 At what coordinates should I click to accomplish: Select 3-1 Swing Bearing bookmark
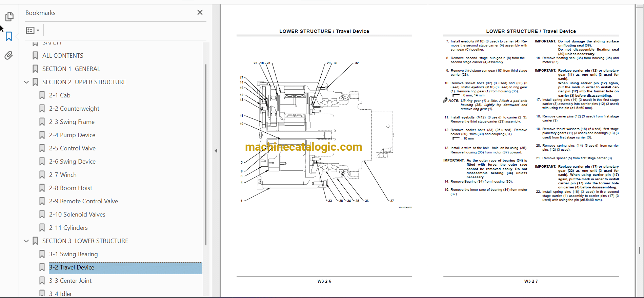[x=73, y=254]
